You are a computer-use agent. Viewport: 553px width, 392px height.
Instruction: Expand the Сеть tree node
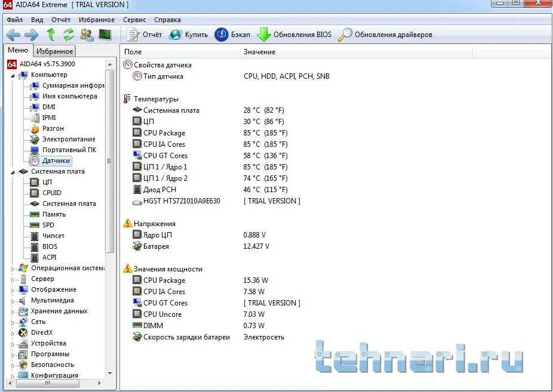click(13, 323)
